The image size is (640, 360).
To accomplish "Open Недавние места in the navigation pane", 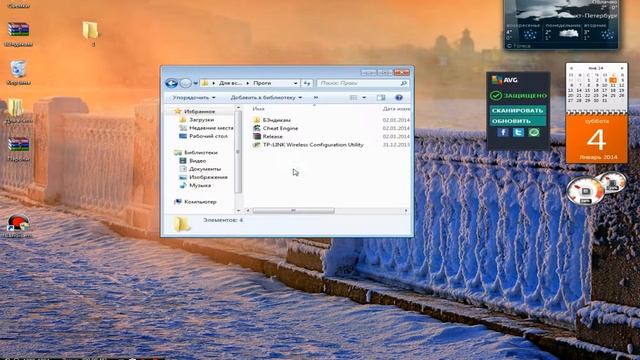I will pos(206,128).
